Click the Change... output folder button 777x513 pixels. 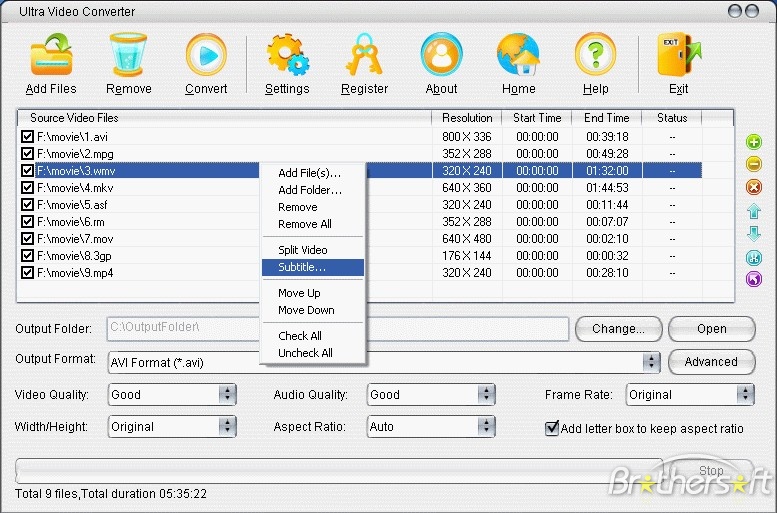pyautogui.click(x=618, y=329)
